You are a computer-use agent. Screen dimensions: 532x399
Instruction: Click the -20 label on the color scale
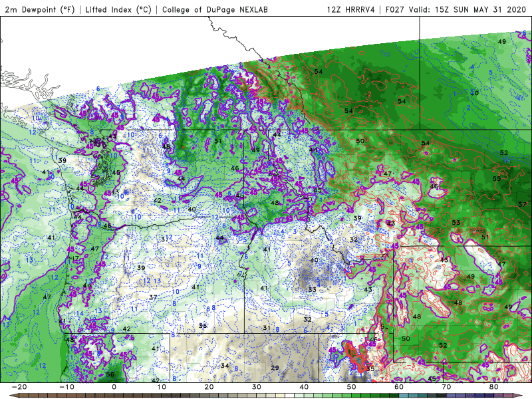click(x=19, y=387)
